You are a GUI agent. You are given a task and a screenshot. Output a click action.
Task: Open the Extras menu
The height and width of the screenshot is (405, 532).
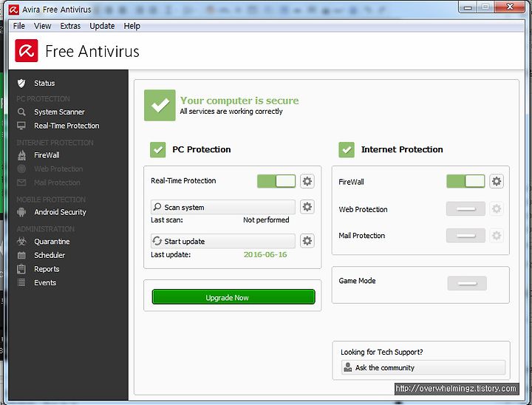point(70,26)
